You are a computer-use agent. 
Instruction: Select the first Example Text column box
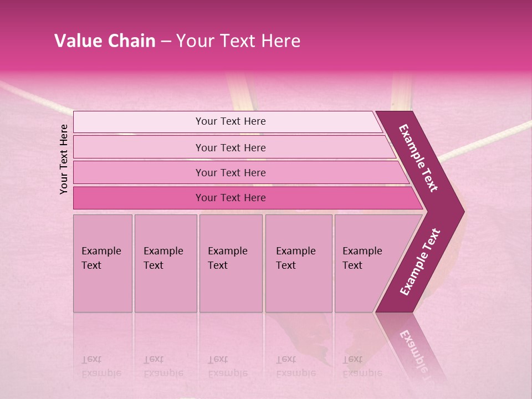pos(103,263)
